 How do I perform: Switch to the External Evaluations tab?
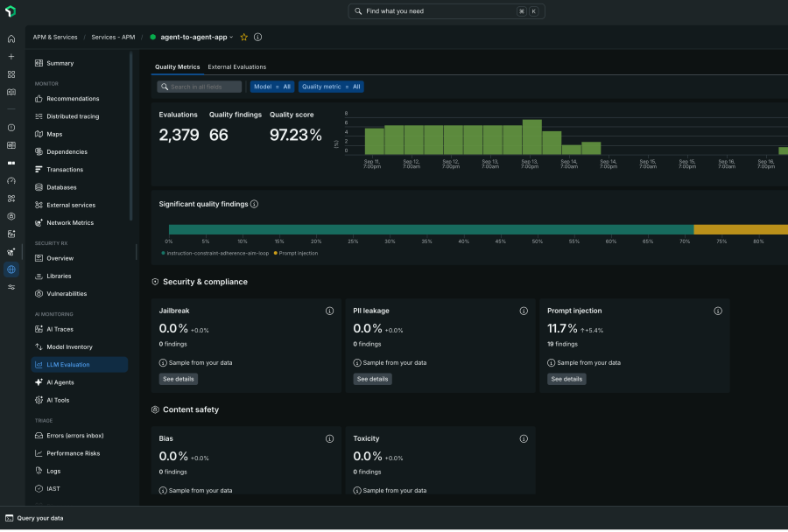tap(237, 66)
